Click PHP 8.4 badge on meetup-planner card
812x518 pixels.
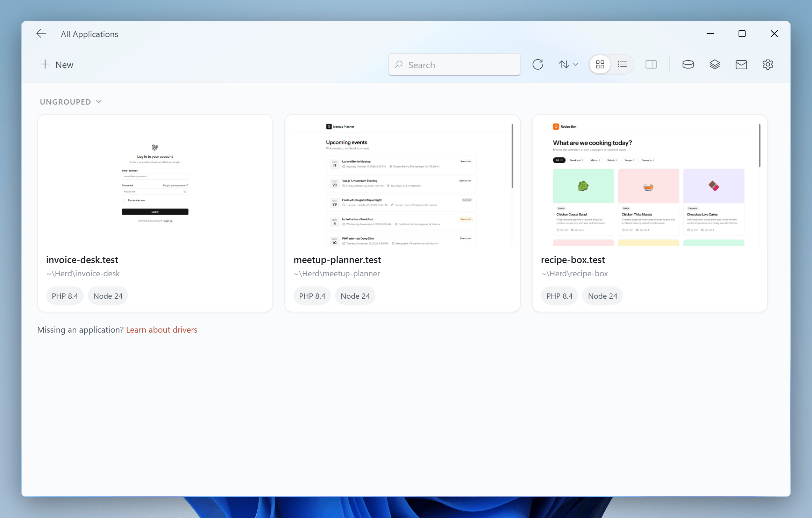pyautogui.click(x=312, y=296)
